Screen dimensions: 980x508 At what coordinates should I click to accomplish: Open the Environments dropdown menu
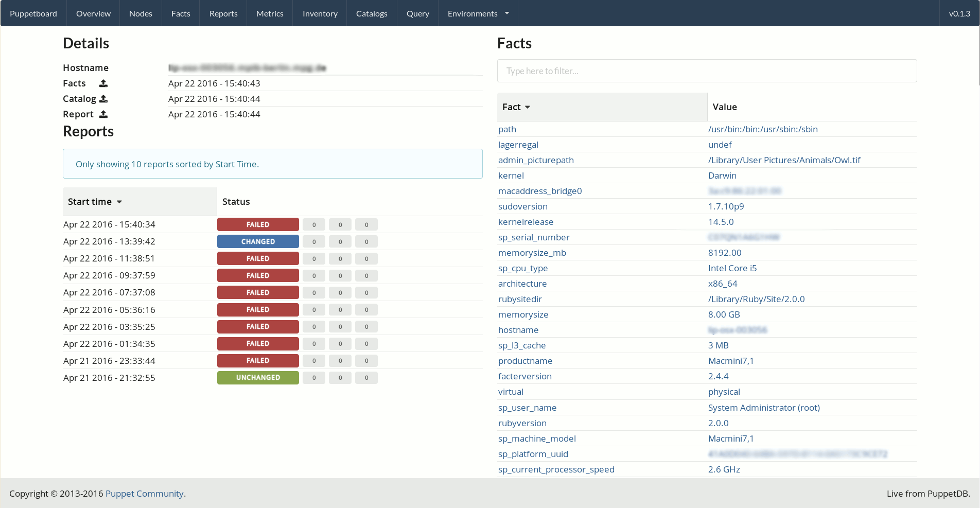coord(478,13)
